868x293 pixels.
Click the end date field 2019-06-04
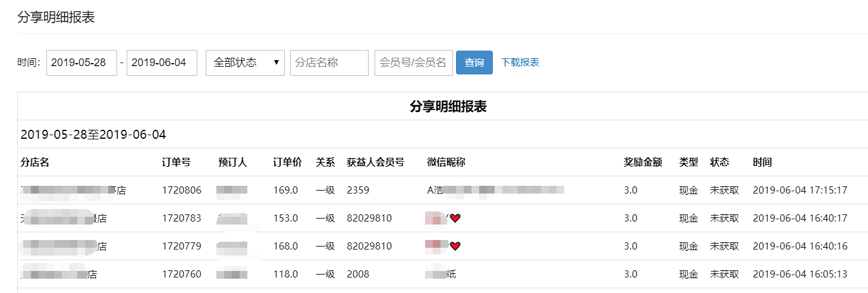point(162,63)
